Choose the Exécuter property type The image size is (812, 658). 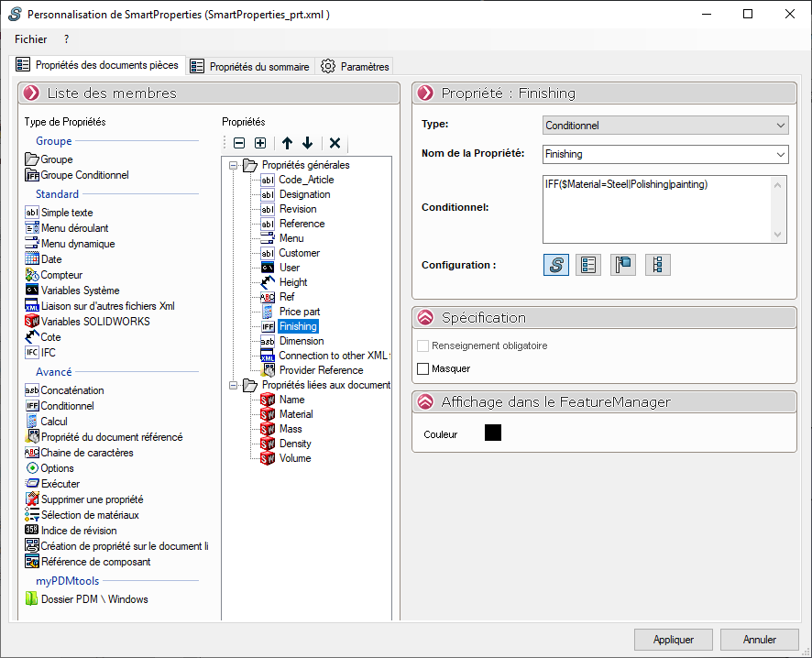click(52, 484)
